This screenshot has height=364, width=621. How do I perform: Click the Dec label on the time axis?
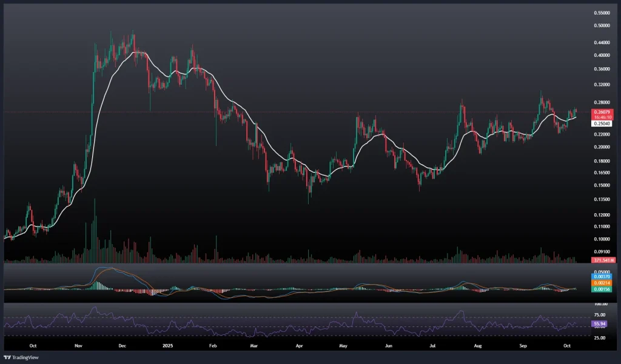tap(122, 346)
